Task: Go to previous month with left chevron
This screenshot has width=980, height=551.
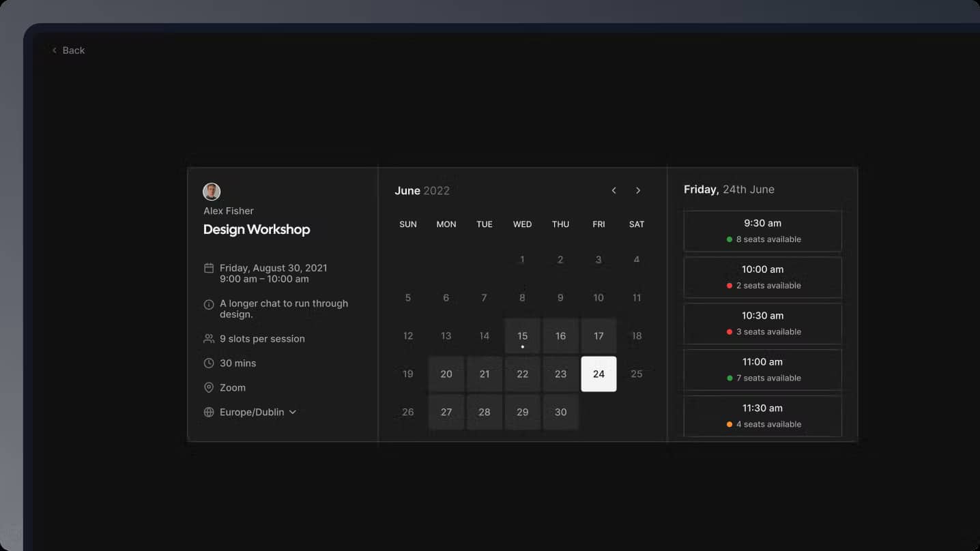Action: 614,191
